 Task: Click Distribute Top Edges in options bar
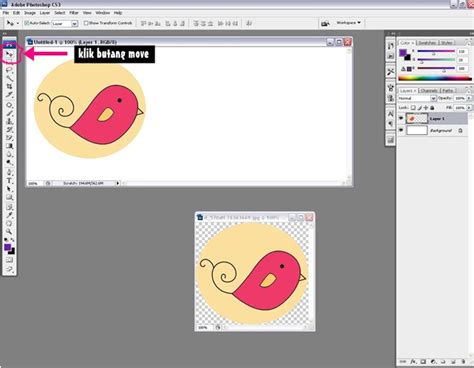tap(196, 23)
